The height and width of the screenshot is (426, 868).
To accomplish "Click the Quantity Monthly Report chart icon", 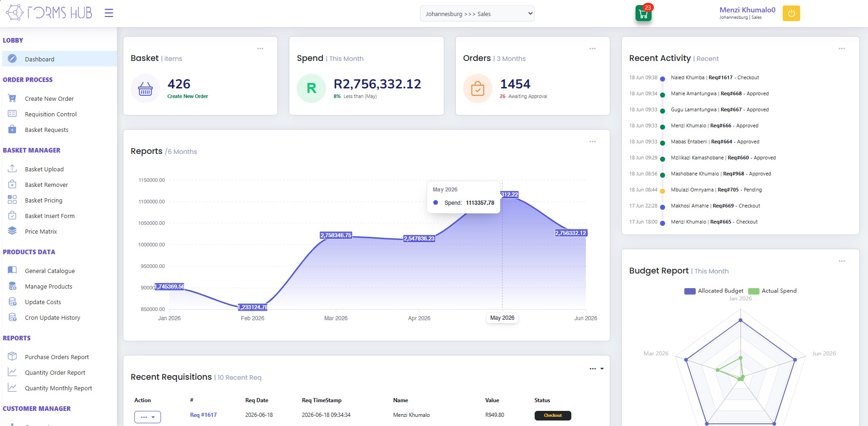I will [12, 388].
